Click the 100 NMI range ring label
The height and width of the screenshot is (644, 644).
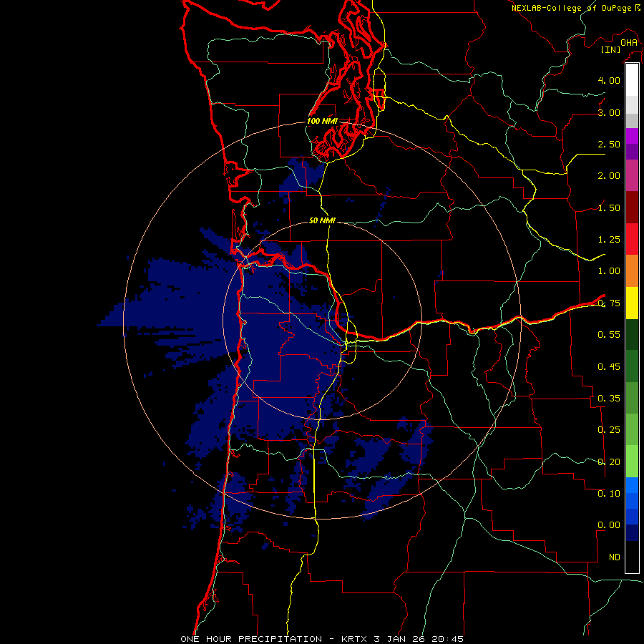coord(323,121)
